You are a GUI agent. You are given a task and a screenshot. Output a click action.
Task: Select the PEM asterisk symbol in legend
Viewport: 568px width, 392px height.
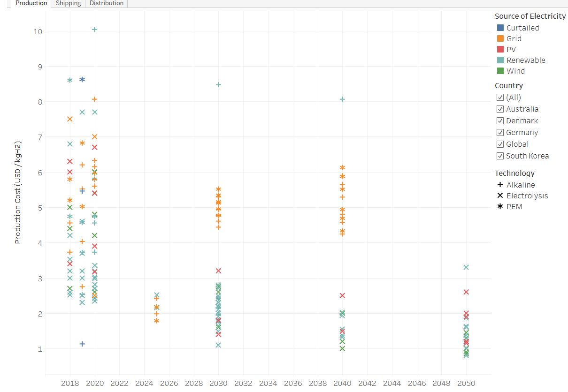click(x=500, y=206)
